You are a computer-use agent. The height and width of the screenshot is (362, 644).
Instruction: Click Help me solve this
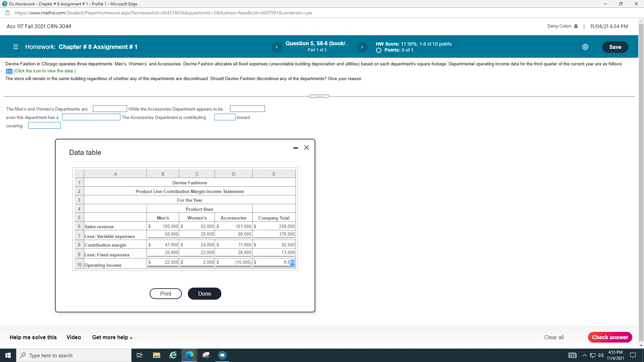tap(33, 337)
